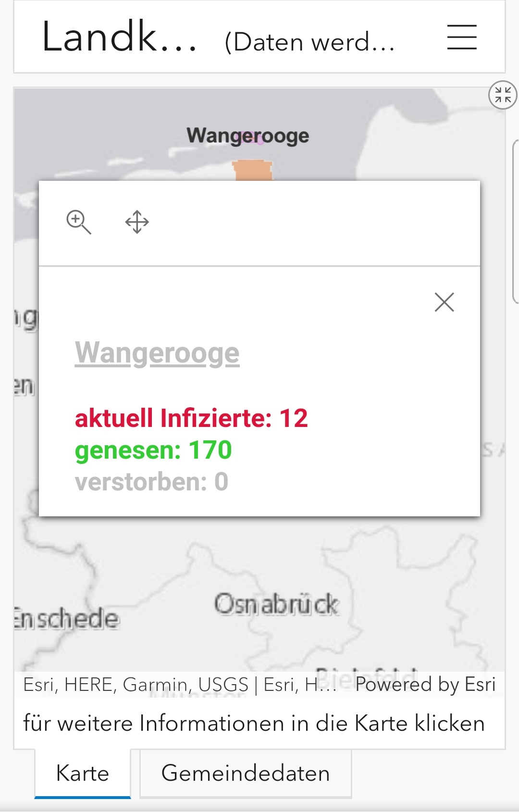Click the Wangerooge label on the map
The height and width of the screenshot is (812, 519).
[x=248, y=136]
